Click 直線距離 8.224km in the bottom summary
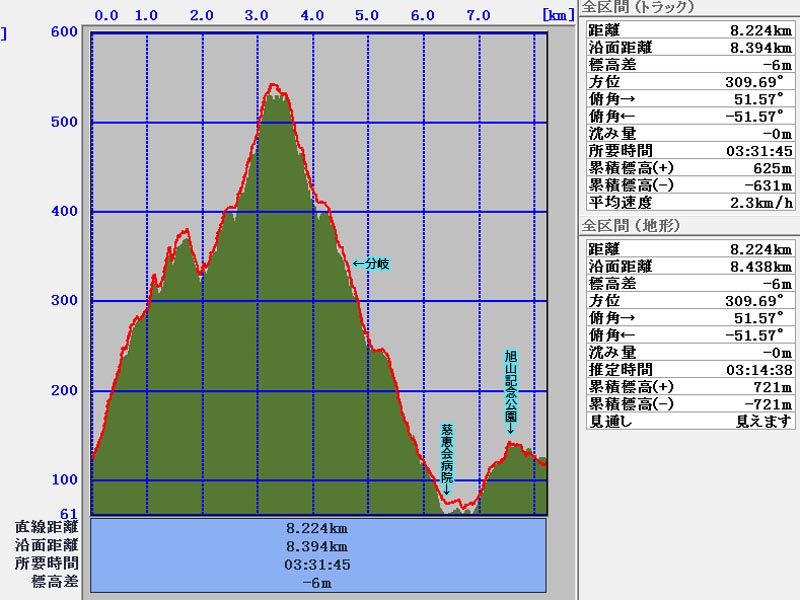The height and width of the screenshot is (600, 800). (x=318, y=527)
